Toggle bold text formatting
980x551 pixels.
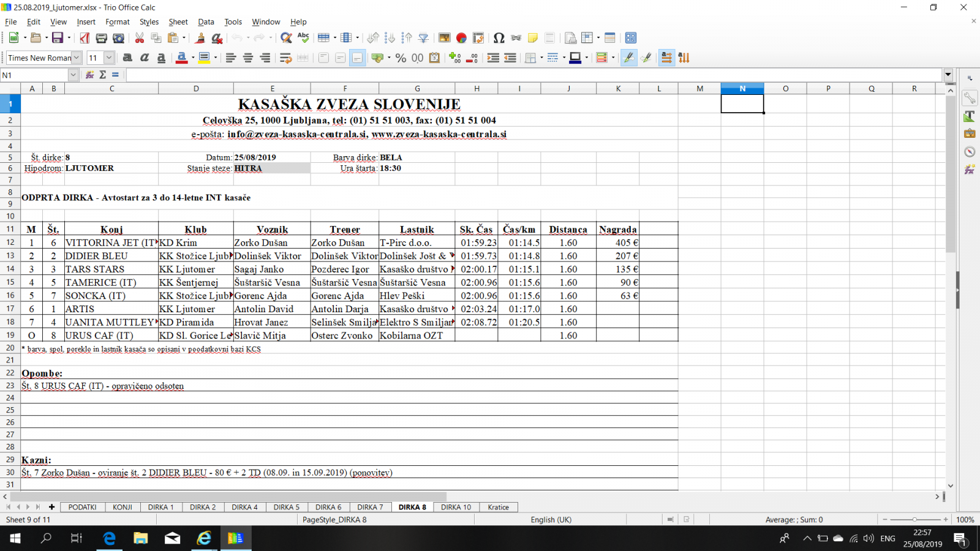(127, 58)
